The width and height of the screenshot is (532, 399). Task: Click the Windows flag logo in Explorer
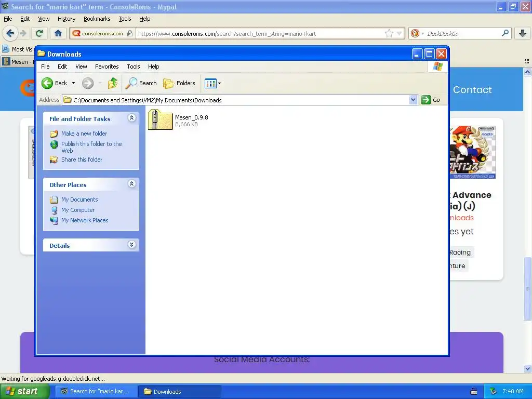[437, 66]
